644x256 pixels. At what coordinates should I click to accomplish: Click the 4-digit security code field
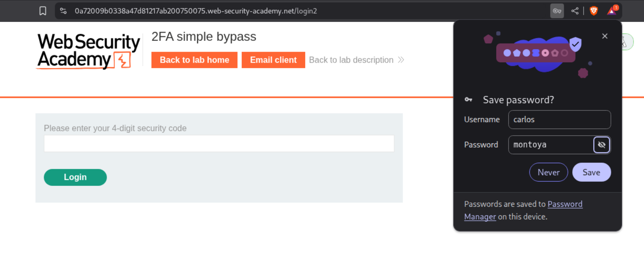pyautogui.click(x=219, y=144)
